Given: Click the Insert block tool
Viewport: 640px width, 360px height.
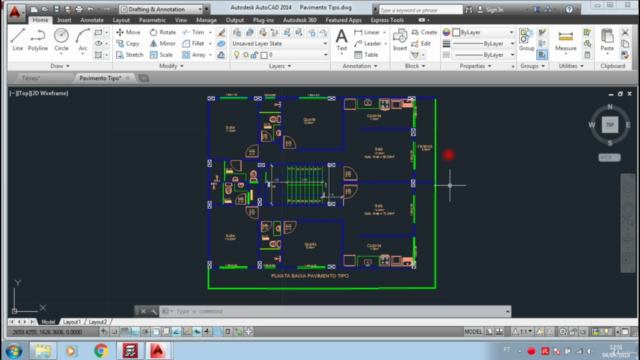Looking at the screenshot, I should point(400,40).
